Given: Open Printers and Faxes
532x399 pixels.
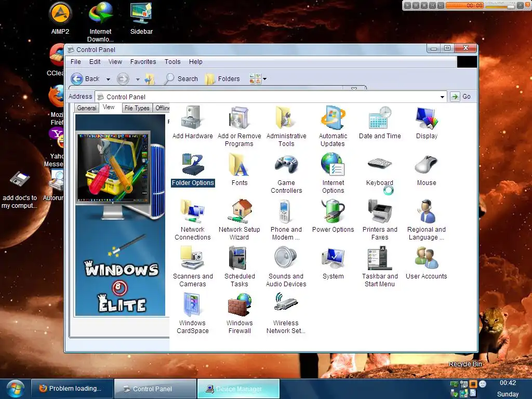Looking at the screenshot, I should tap(380, 220).
